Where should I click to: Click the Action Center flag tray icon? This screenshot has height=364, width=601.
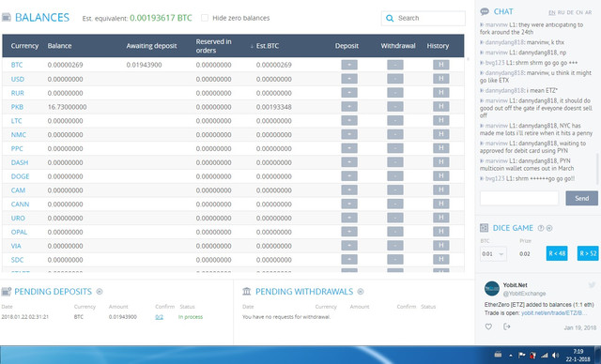(522, 356)
